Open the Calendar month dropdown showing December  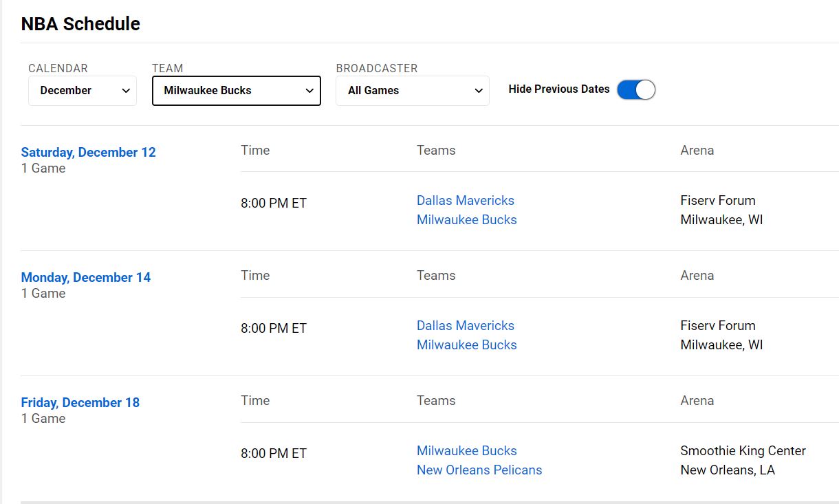pyautogui.click(x=83, y=91)
